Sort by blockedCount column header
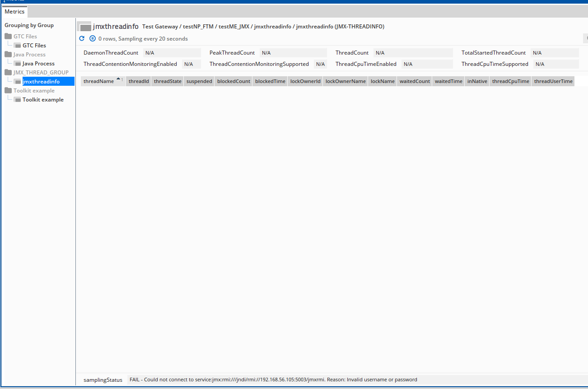Viewport: 588px width, 389px height. pyautogui.click(x=233, y=81)
